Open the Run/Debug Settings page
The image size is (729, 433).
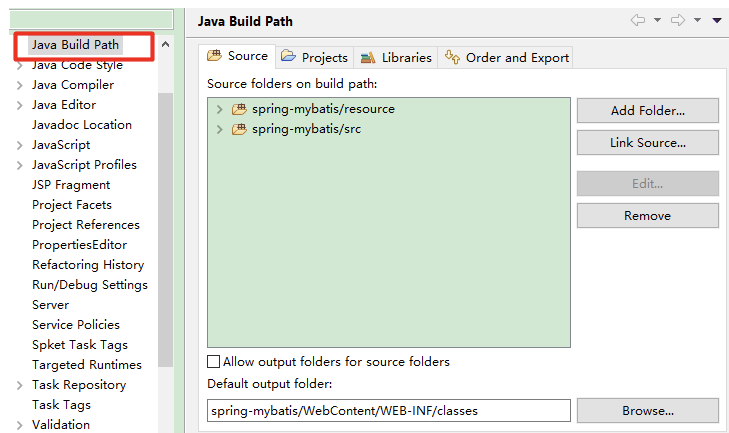[90, 285]
